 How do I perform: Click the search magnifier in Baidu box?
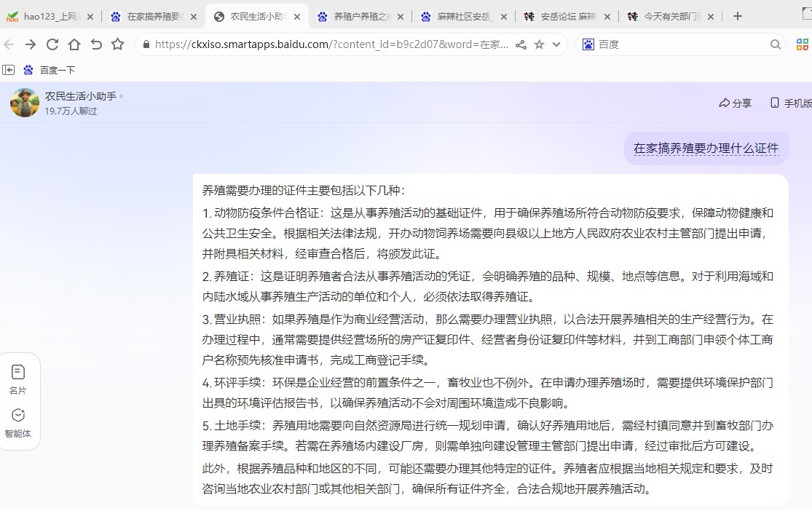coord(776,44)
